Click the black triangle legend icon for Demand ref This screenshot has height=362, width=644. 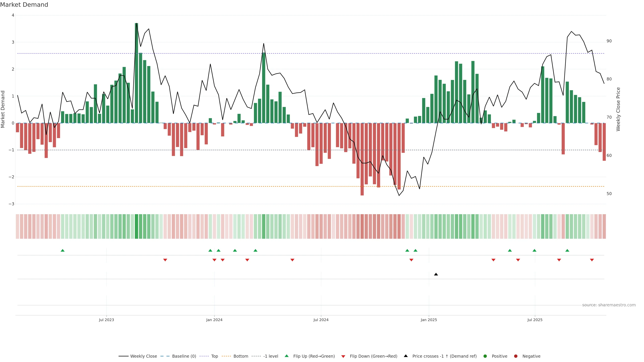(x=406, y=356)
